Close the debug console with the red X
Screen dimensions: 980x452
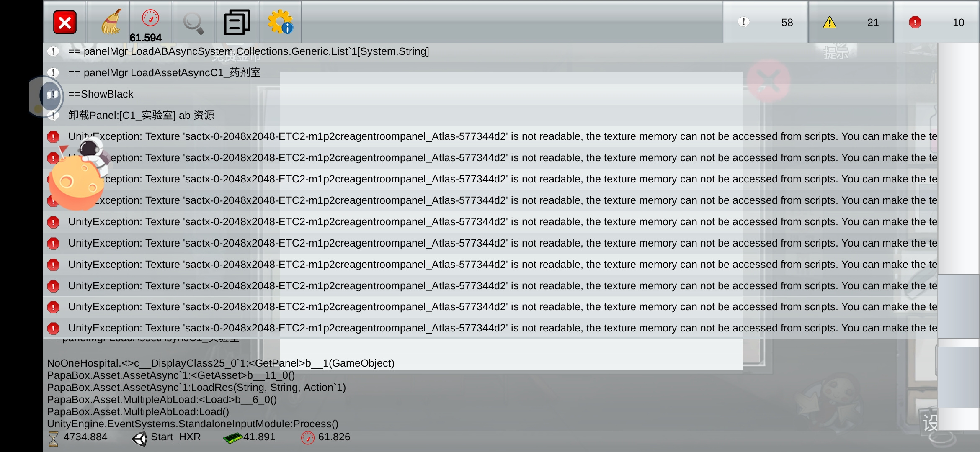(x=65, y=22)
